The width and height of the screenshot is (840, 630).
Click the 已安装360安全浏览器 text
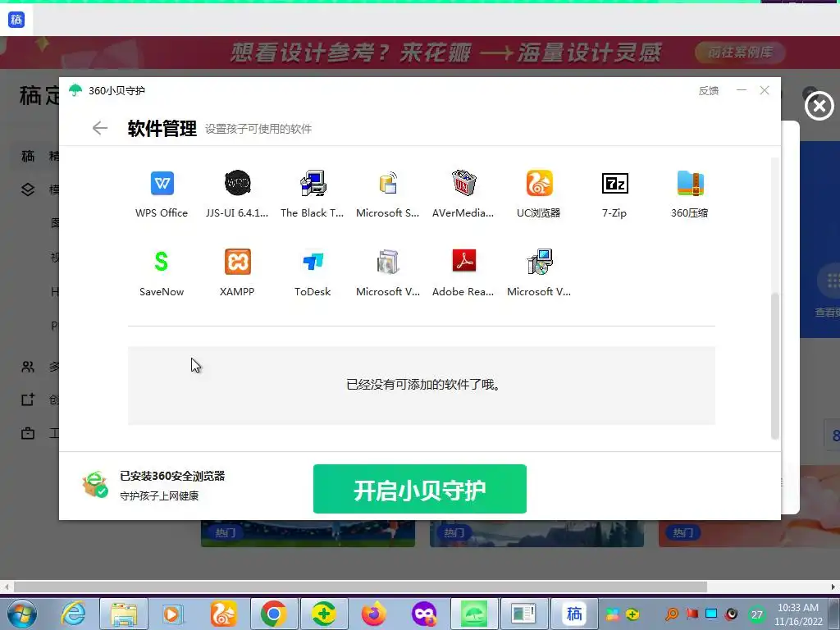click(x=172, y=476)
